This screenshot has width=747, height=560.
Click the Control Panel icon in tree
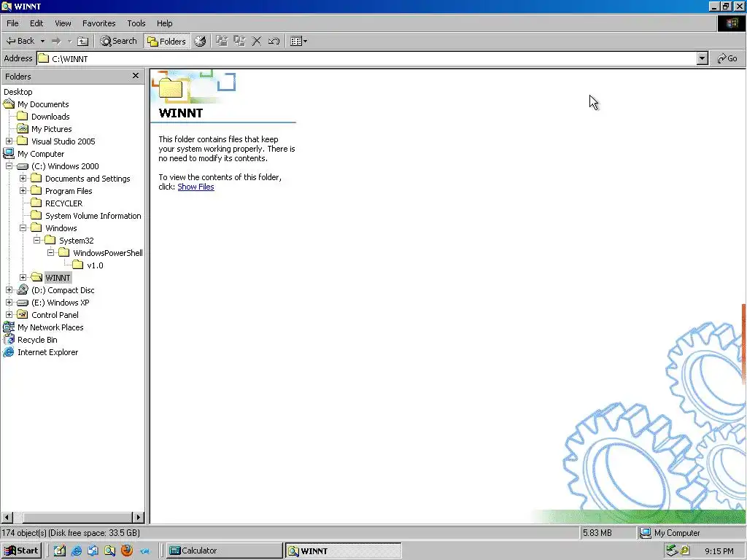coord(23,315)
